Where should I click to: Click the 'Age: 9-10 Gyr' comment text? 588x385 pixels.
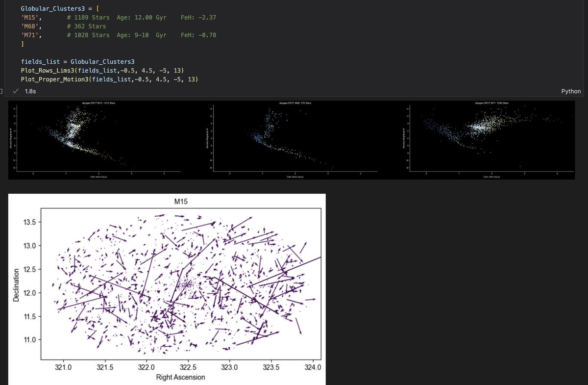(142, 35)
